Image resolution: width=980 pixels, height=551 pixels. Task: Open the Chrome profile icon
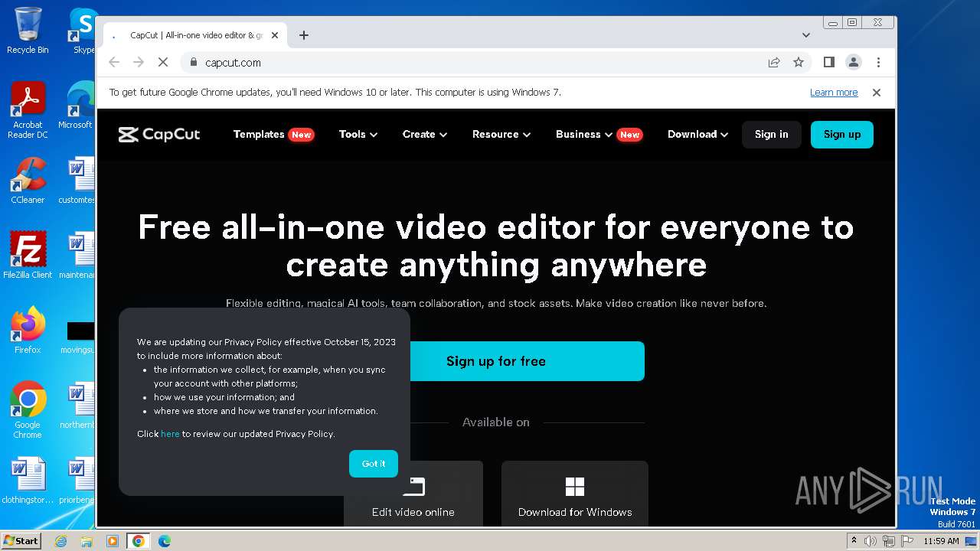pos(854,63)
